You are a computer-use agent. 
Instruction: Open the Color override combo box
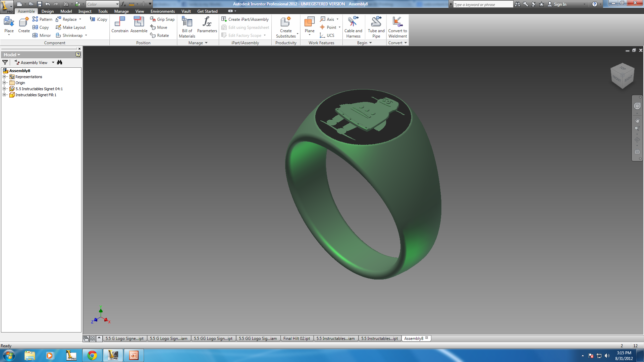pyautogui.click(x=103, y=4)
